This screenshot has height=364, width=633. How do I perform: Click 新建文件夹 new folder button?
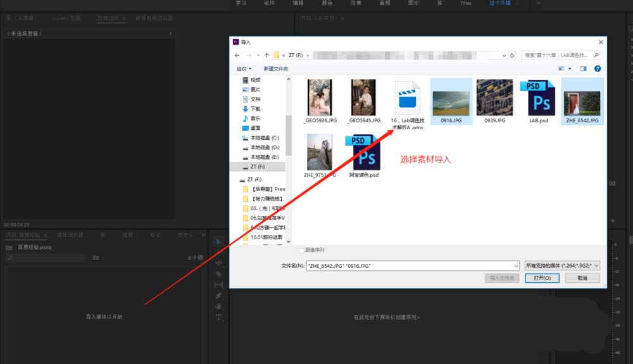click(276, 69)
